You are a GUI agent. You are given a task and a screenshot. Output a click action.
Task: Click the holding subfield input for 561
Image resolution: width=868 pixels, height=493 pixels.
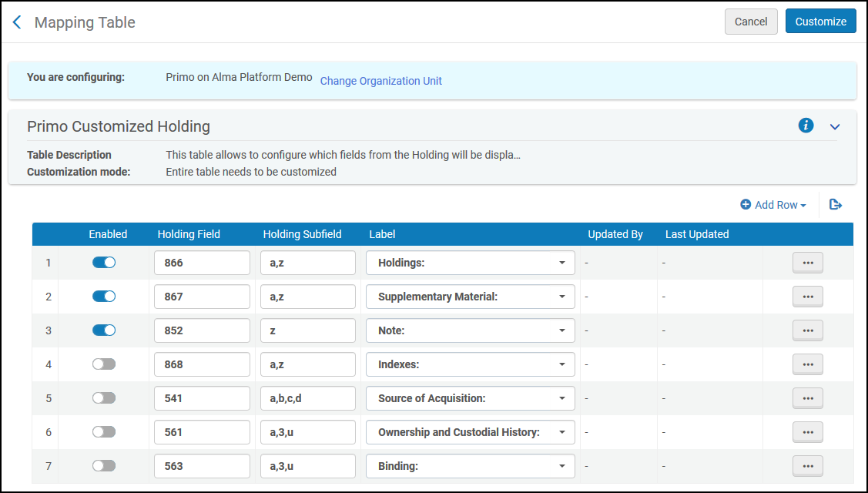click(307, 432)
